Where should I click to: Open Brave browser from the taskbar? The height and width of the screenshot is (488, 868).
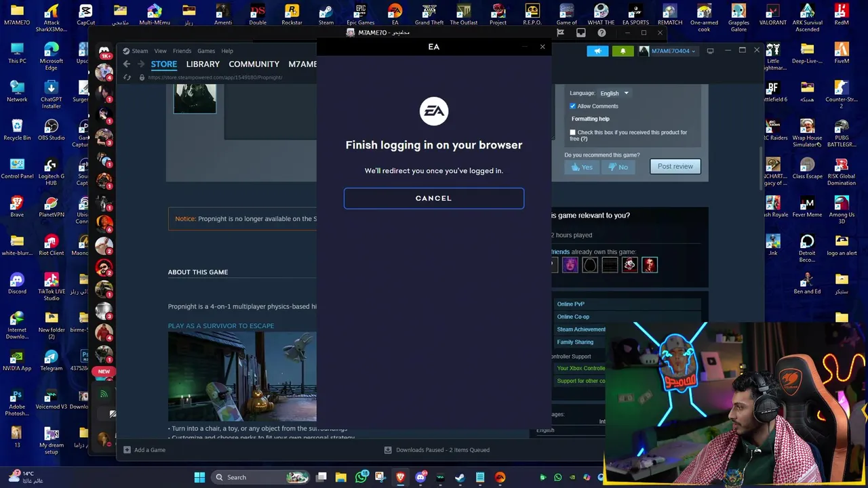[401, 477]
